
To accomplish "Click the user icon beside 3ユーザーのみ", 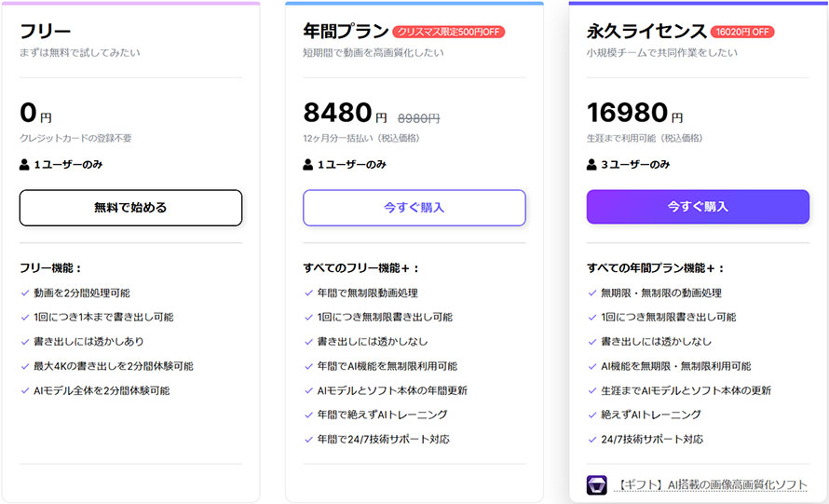I will coord(592,164).
